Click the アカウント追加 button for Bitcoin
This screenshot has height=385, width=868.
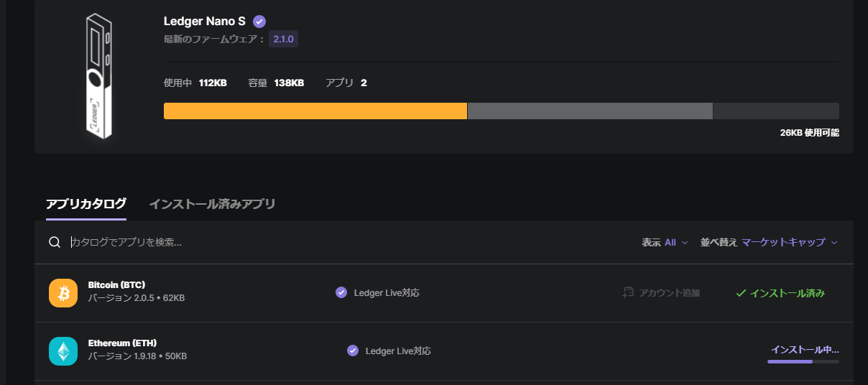click(661, 293)
